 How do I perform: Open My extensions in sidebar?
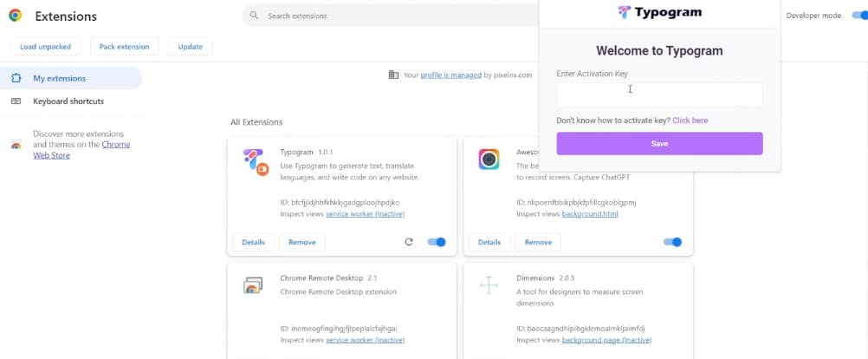pyautogui.click(x=59, y=78)
